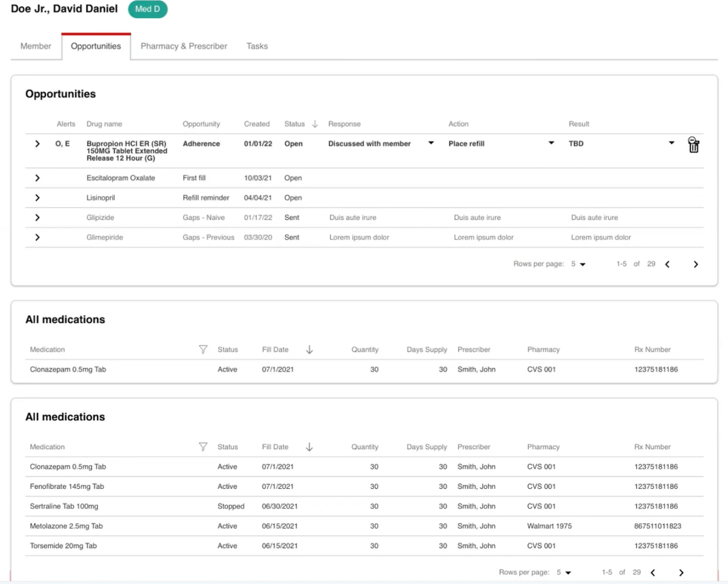
Task: Expand the Glipizide opportunity row
Action: tap(38, 218)
